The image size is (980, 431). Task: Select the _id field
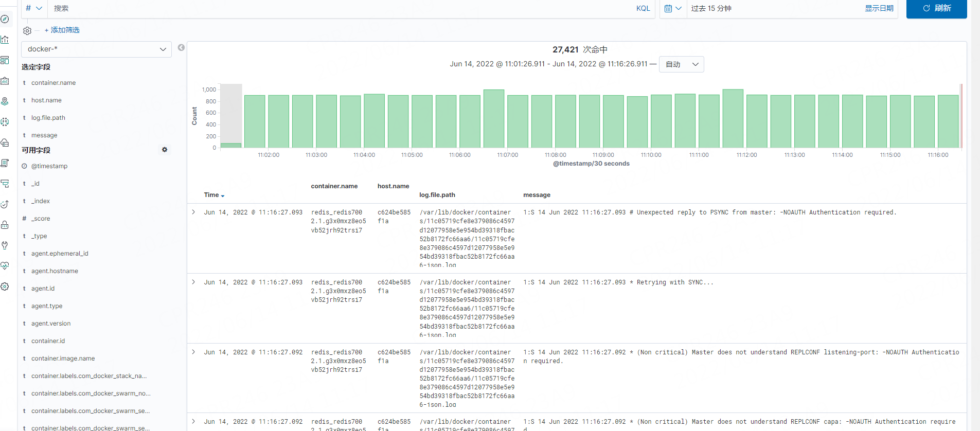[x=35, y=184]
